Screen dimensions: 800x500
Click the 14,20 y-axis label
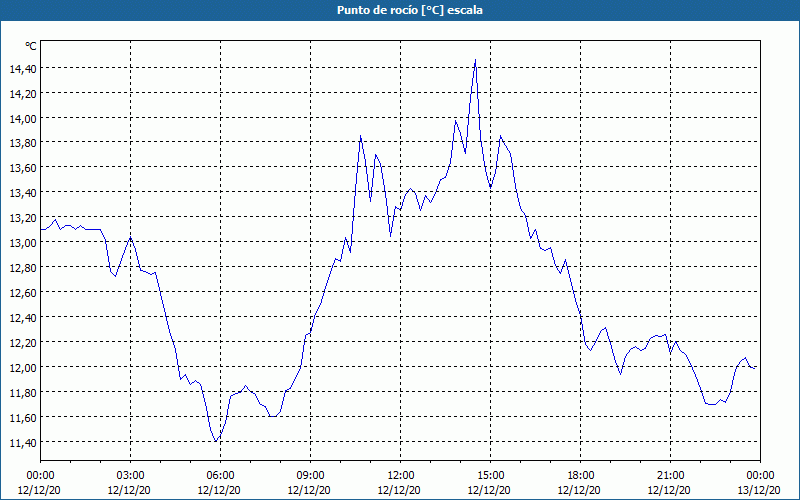(x=23, y=93)
